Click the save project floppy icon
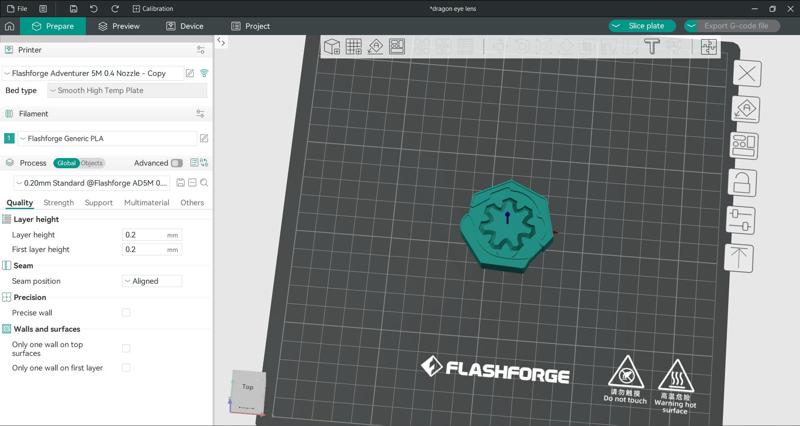 pyautogui.click(x=73, y=9)
